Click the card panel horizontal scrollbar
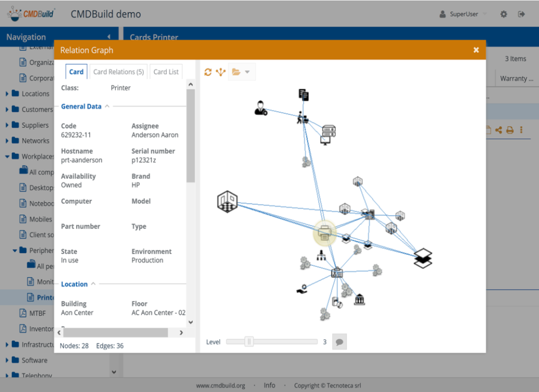The width and height of the screenshot is (539, 392). pyautogui.click(x=116, y=332)
